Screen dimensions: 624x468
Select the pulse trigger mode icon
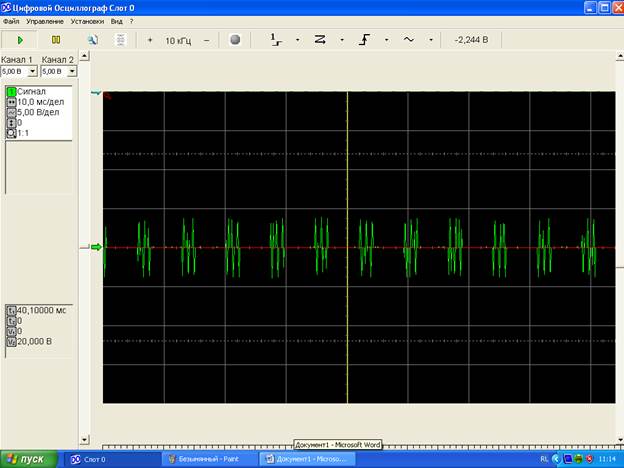coord(277,40)
